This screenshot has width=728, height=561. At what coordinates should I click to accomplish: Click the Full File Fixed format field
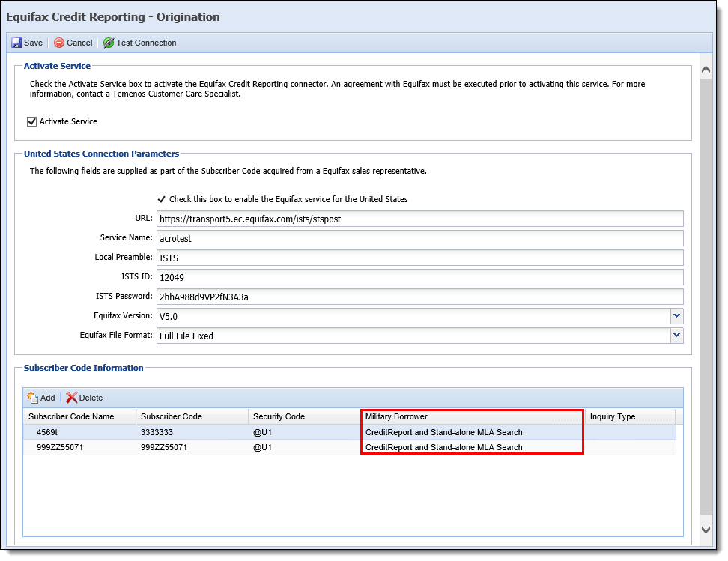coord(413,336)
